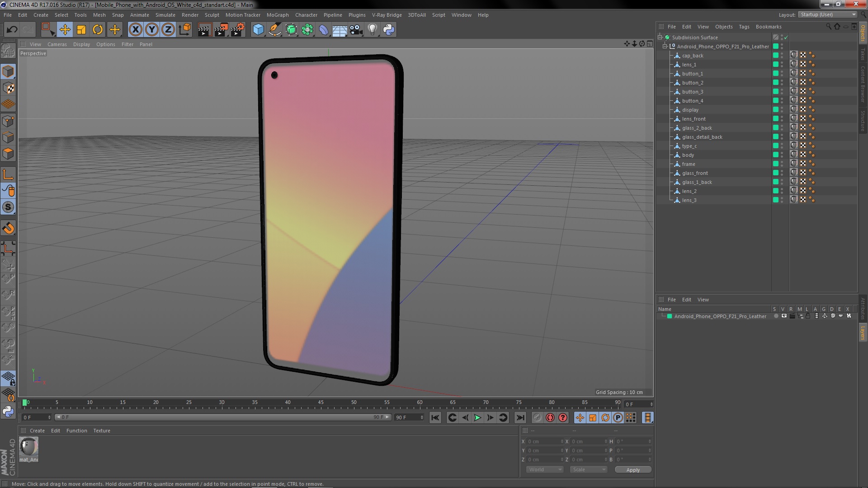Collapse the Android_Phone_OPPO_F21_Pro_Leather null

[665, 47]
